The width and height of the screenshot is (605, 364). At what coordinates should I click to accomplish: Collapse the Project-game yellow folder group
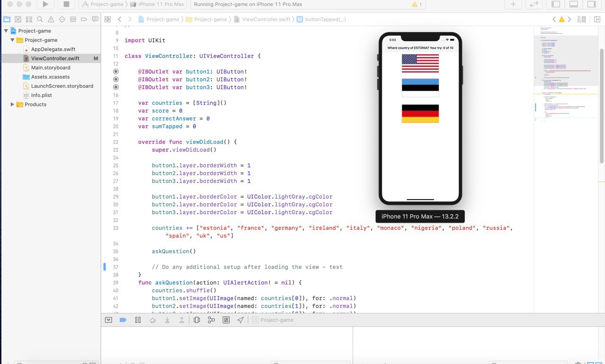(x=12, y=40)
